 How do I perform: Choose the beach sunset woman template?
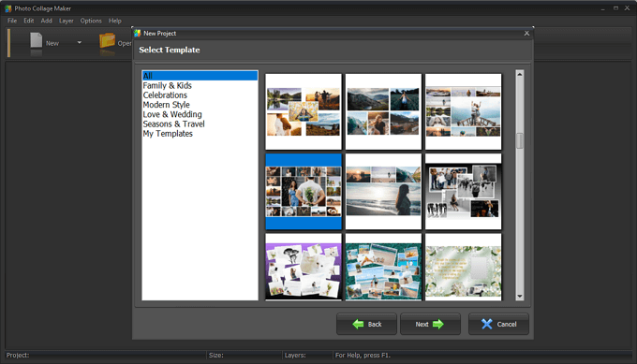point(383,192)
